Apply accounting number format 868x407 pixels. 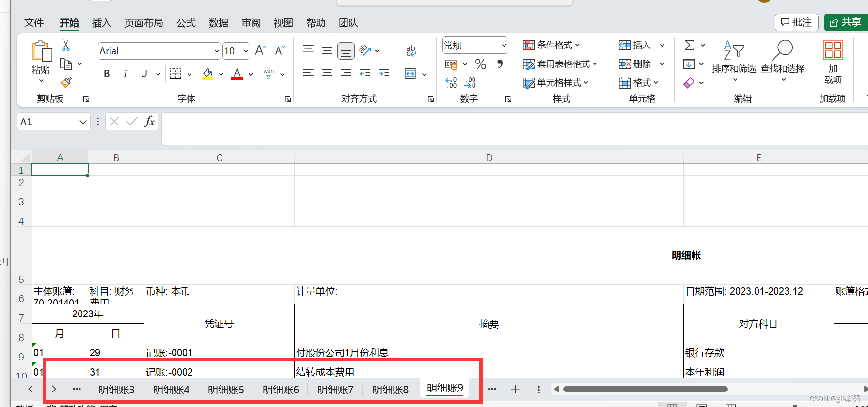(x=451, y=64)
